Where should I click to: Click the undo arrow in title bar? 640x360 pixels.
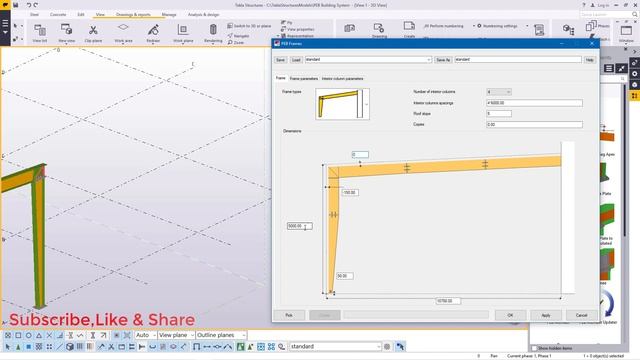[x=29, y=5]
